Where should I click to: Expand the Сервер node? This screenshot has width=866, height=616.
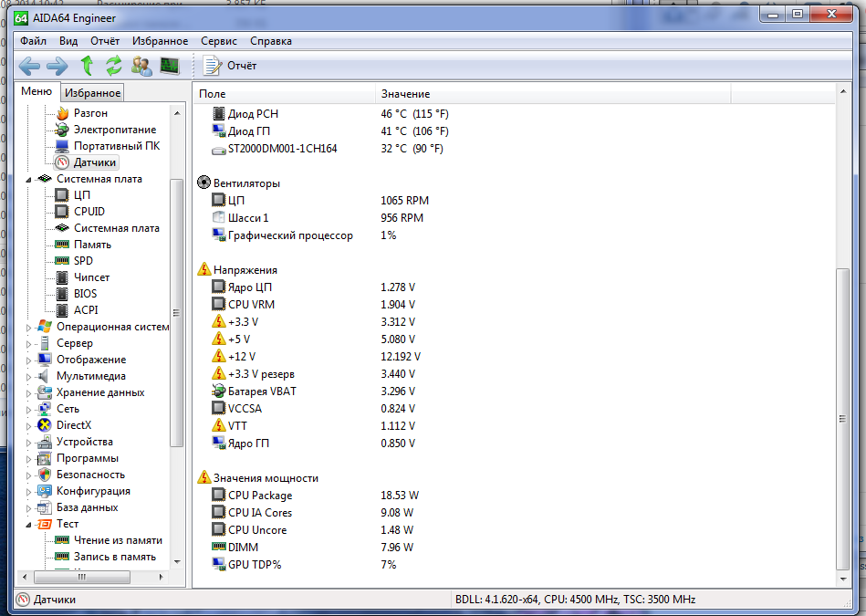[x=28, y=344]
